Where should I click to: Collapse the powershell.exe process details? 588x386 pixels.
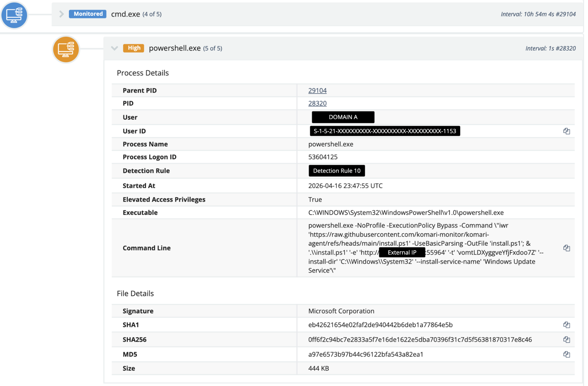point(114,48)
